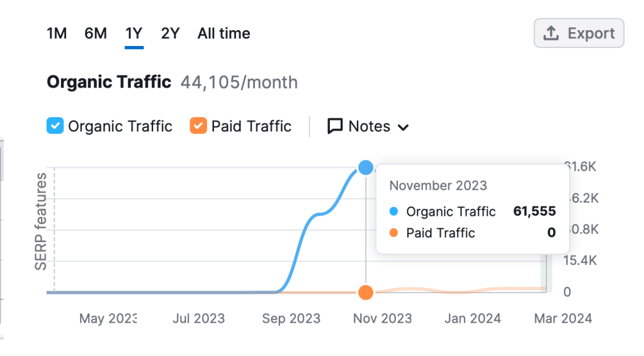644x356 pixels.
Task: Click the Export upload arrow icon
Action: pos(551,33)
